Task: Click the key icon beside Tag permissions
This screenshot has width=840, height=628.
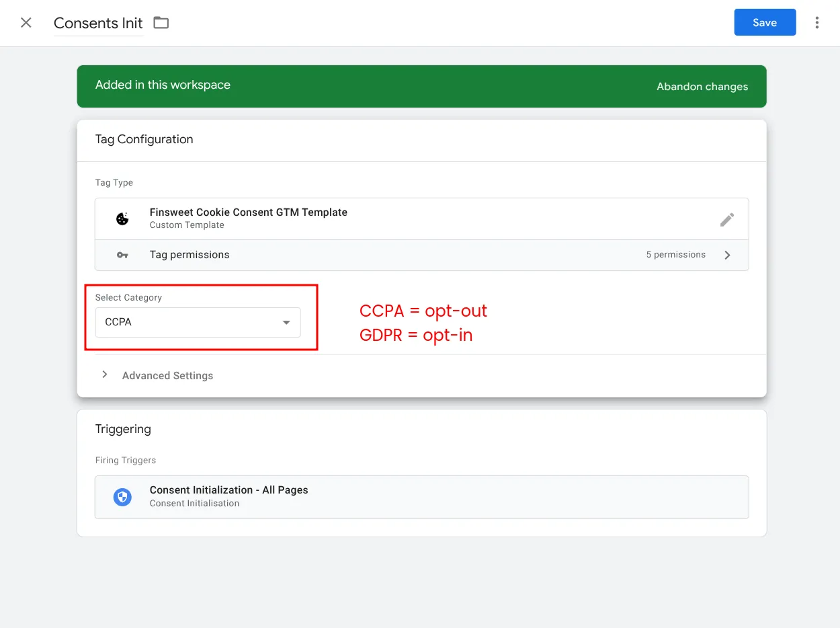Action: click(122, 255)
